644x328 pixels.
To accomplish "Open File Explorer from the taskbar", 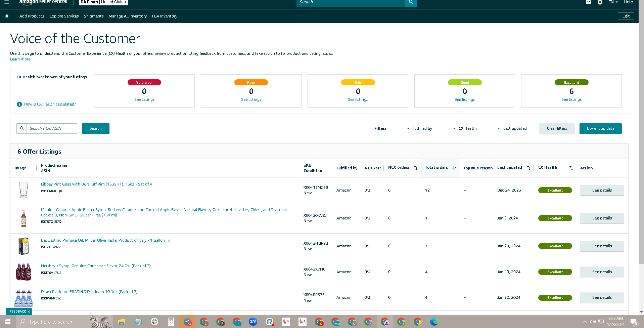I will (x=121, y=322).
